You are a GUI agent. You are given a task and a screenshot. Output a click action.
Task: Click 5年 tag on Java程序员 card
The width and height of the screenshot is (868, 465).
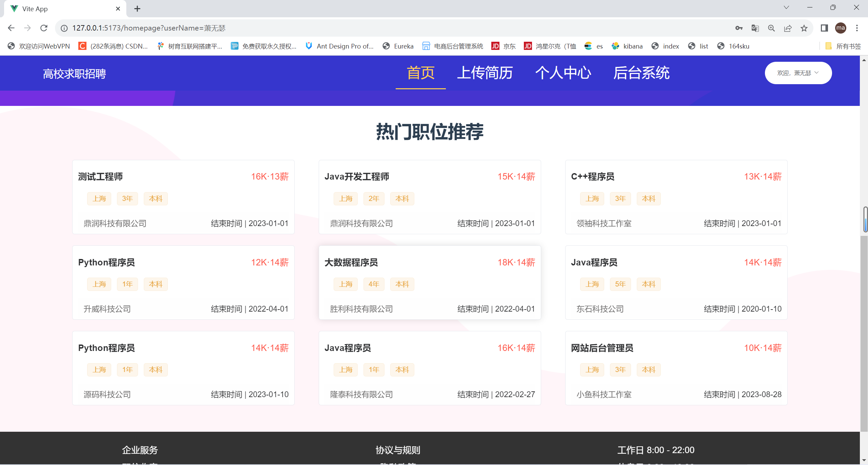click(x=620, y=284)
